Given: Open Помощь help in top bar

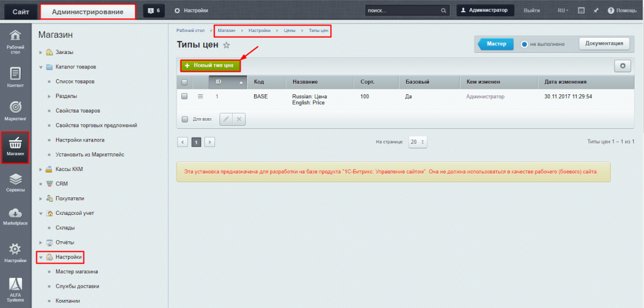Looking at the screenshot, I should click(622, 10).
